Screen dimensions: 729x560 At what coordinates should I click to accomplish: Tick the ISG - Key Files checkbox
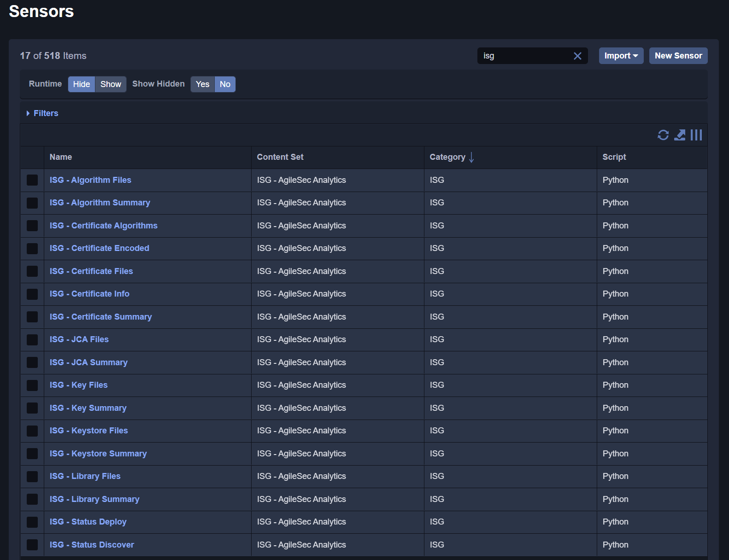coord(32,385)
